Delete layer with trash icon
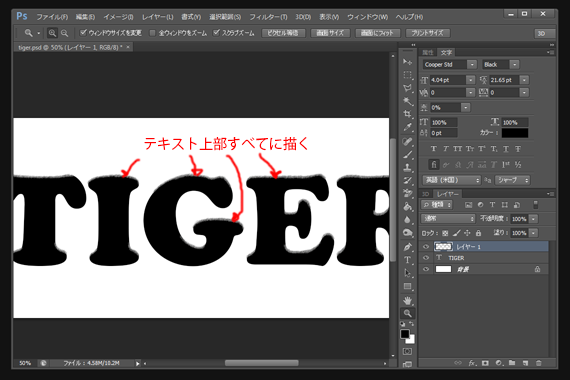This screenshot has width=570, height=380. coord(539,363)
